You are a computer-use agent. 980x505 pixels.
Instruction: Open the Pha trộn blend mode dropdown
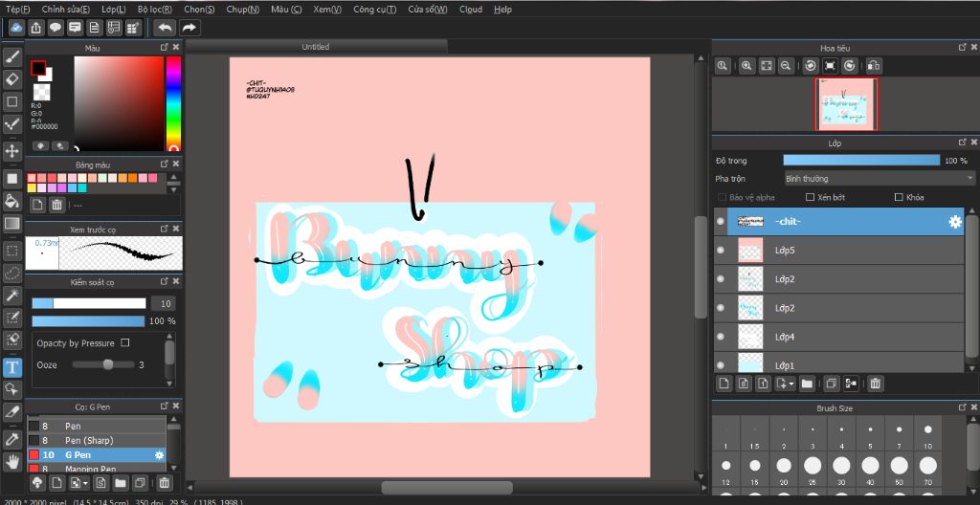pyautogui.click(x=879, y=179)
